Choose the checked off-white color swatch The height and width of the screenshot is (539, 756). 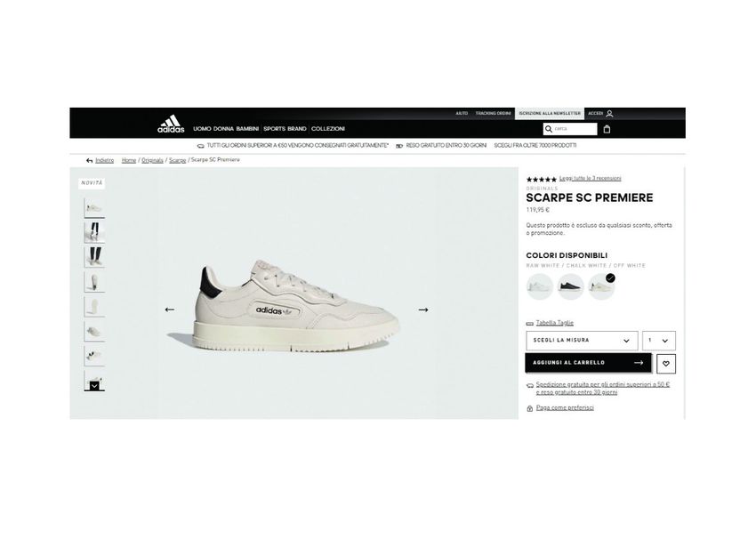[x=601, y=286]
